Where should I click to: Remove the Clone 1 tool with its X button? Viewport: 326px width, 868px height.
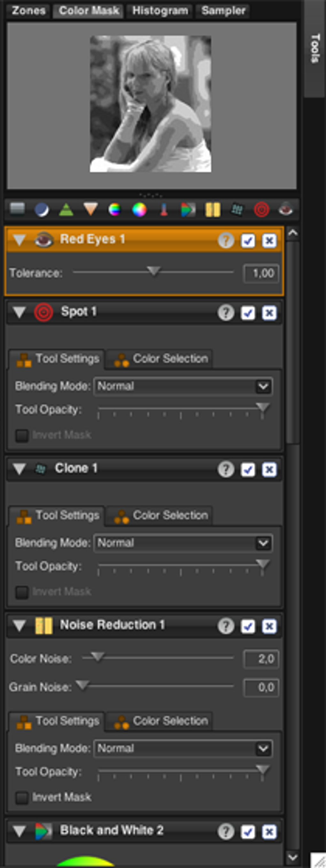point(269,469)
